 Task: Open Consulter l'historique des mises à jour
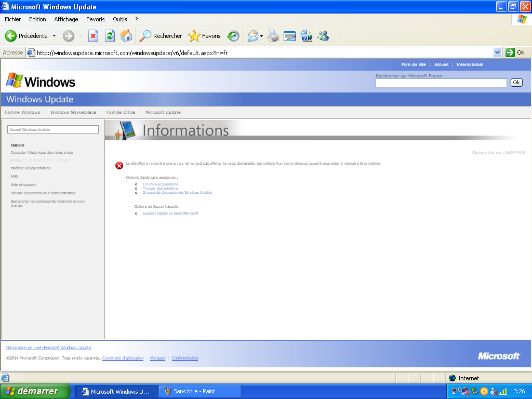[x=42, y=152]
